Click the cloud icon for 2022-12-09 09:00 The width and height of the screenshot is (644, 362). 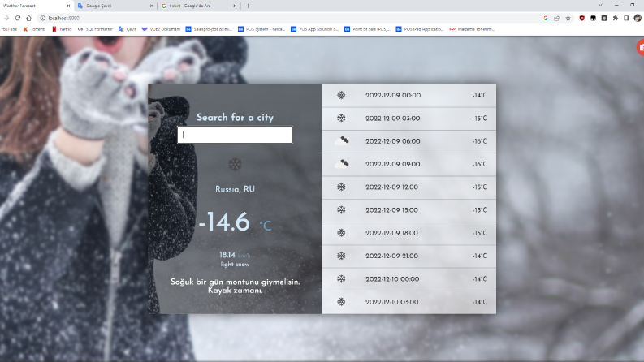click(x=341, y=164)
